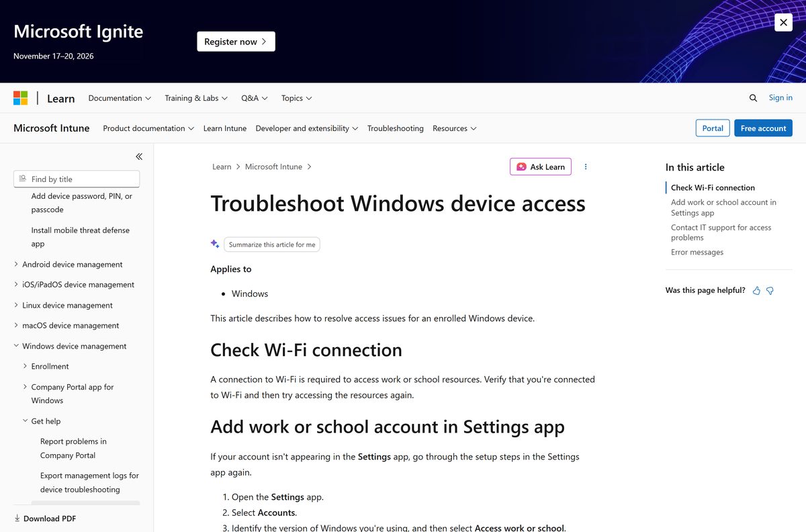Viewport: 806px width, 532px height.
Task: Open Developer and extensibility dropdown
Action: tap(307, 128)
